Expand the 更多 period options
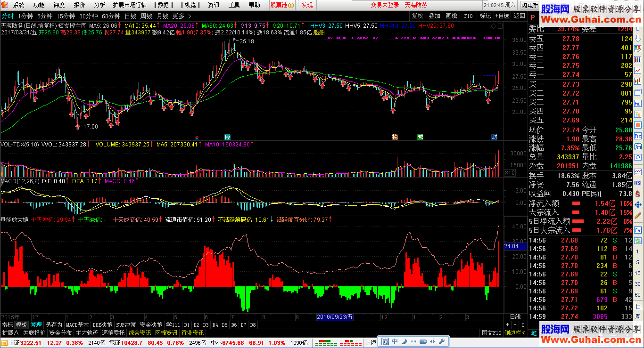Screen dimensions: 644x348 pyautogui.click(x=181, y=16)
